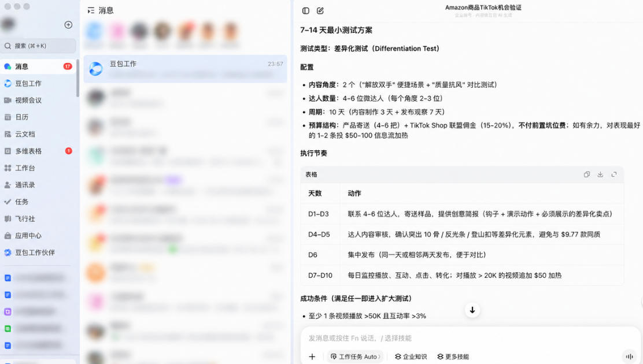
Task: Click the add (plus) icon in the sidebar header
Action: (x=68, y=25)
